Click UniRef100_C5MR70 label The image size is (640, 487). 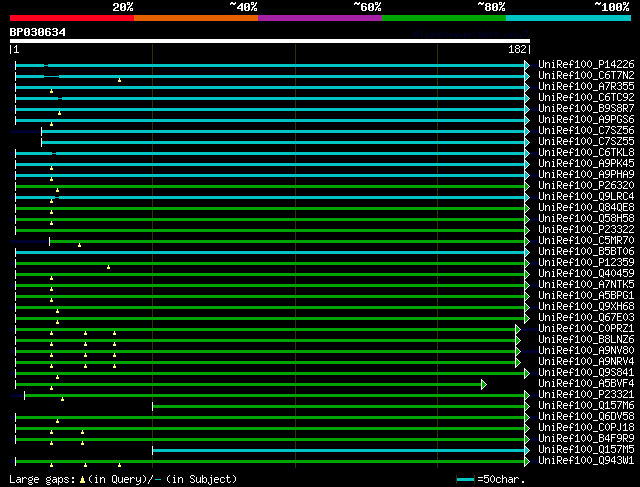[586, 241]
